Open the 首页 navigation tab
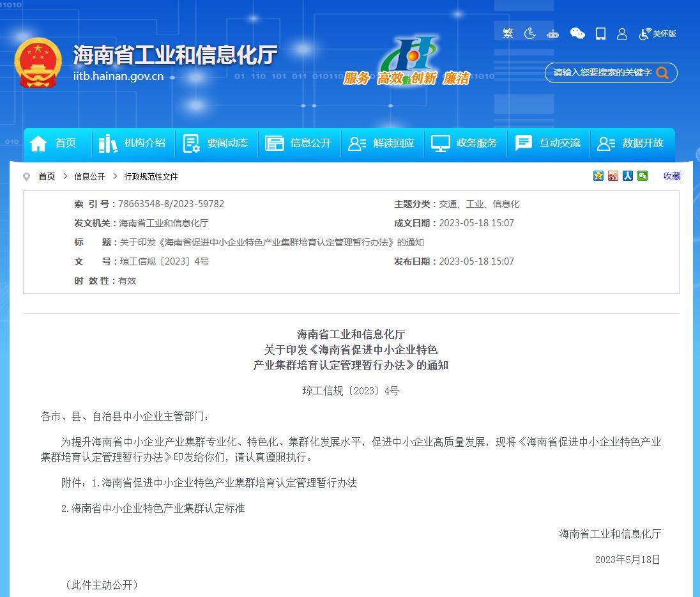Viewport: 700px width, 597px height. 53,143
